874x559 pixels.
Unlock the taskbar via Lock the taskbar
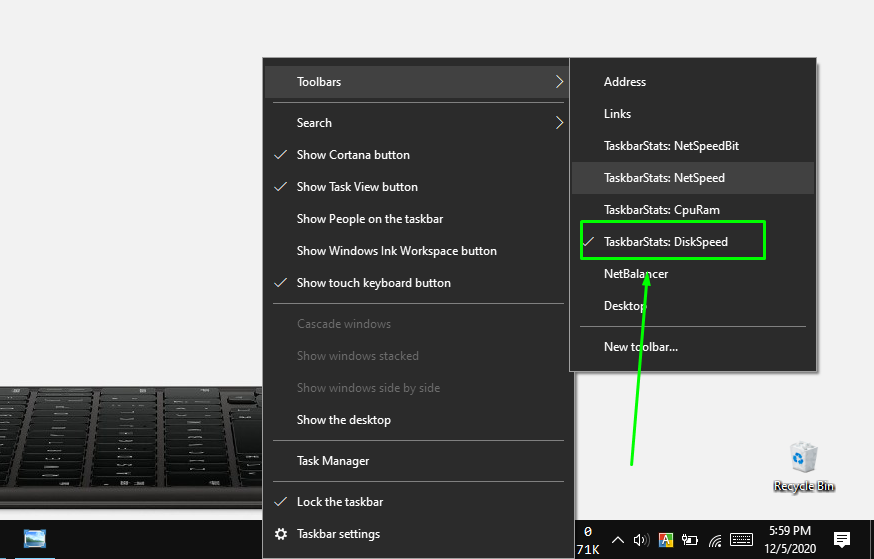340,502
